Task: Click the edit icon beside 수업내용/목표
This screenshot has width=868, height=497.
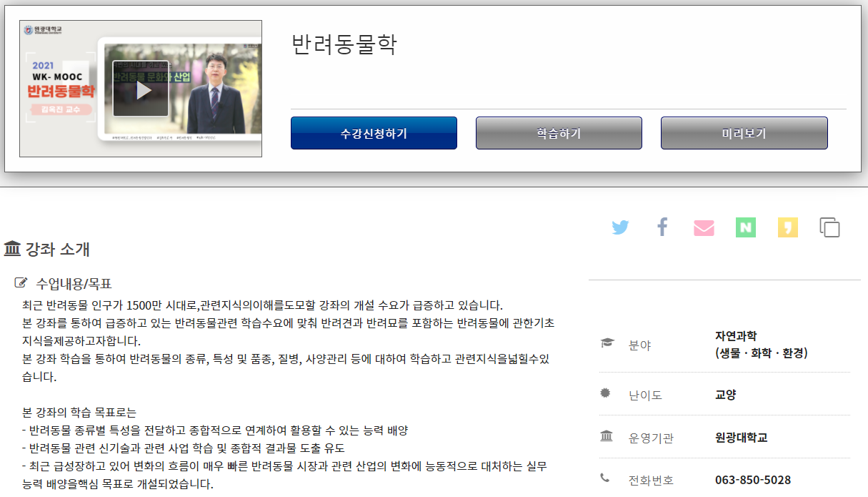Action: coord(21,282)
